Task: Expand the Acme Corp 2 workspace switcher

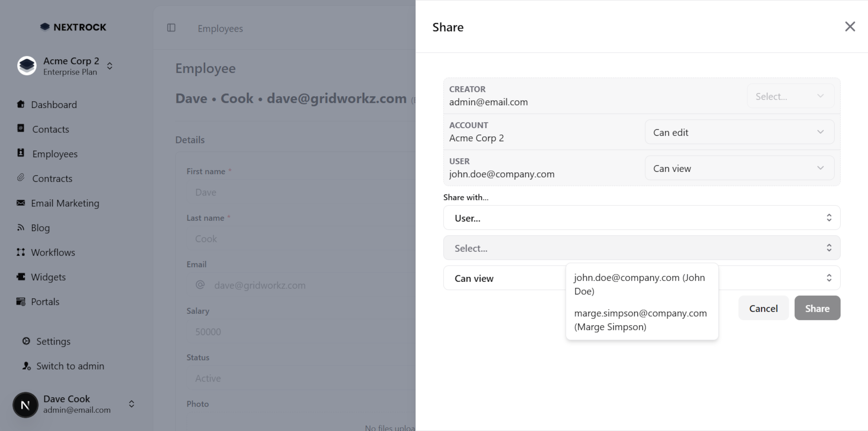Action: (110, 66)
